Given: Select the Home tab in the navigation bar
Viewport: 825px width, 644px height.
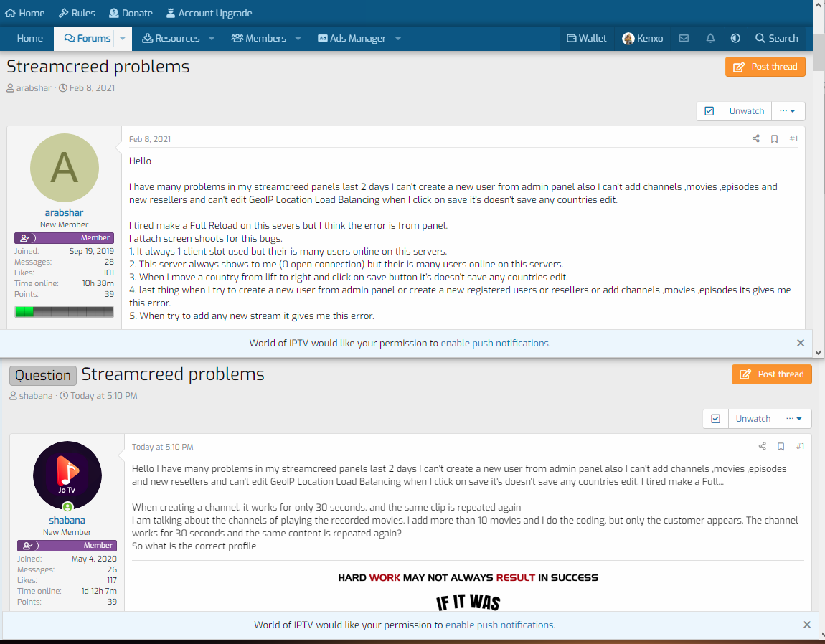Looking at the screenshot, I should (30, 39).
